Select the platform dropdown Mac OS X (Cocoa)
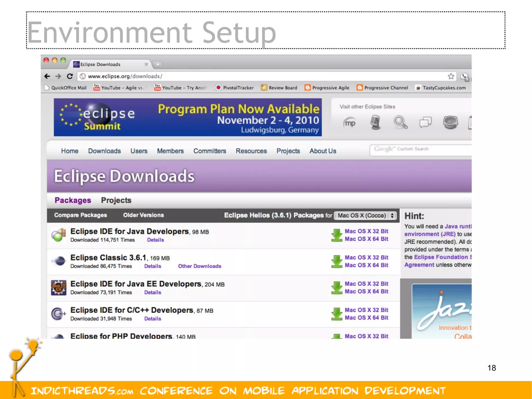532x399 pixels. pos(365,215)
